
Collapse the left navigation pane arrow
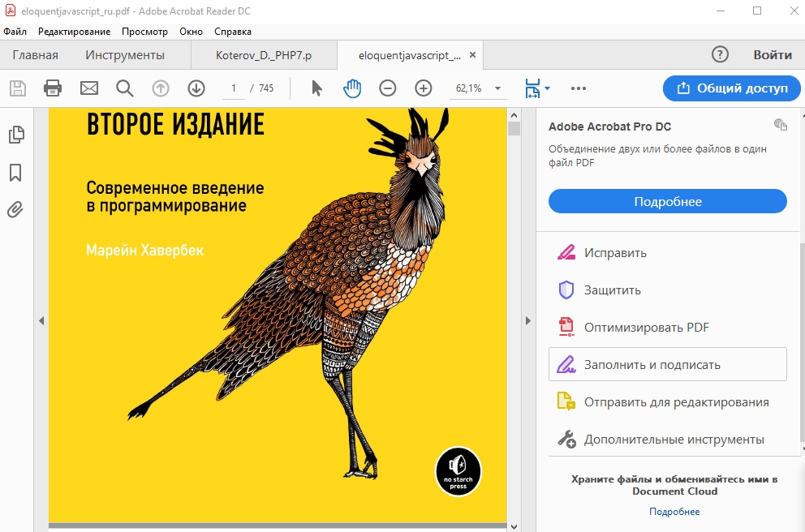[41, 320]
